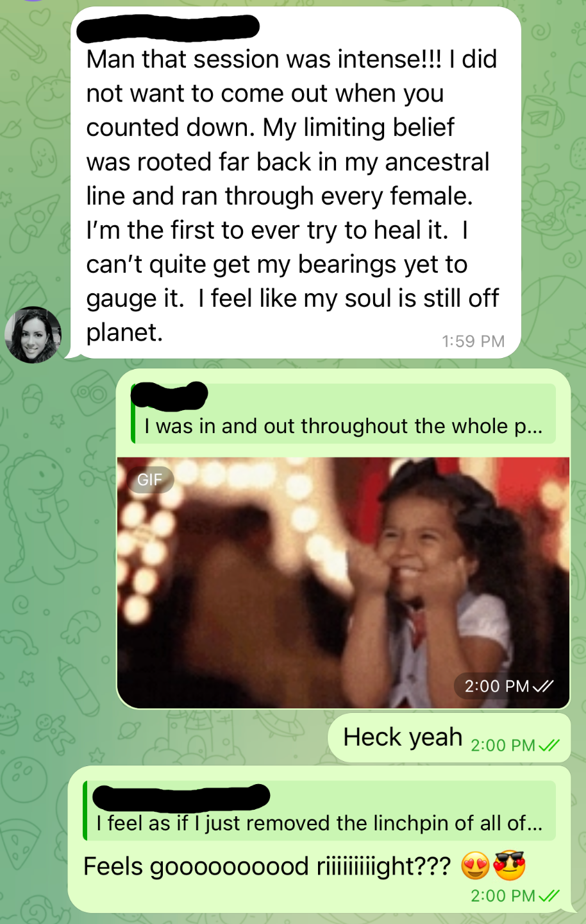The height and width of the screenshot is (924, 586).
Task: Jump to quoted 'I was in and out' message
Action: [343, 414]
